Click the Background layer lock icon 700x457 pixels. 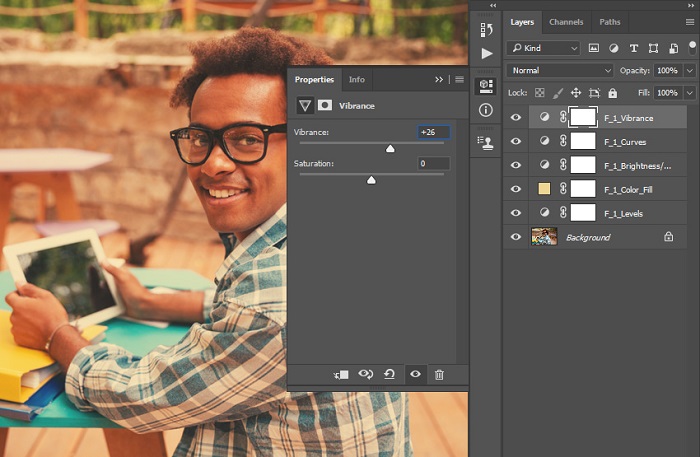point(668,237)
